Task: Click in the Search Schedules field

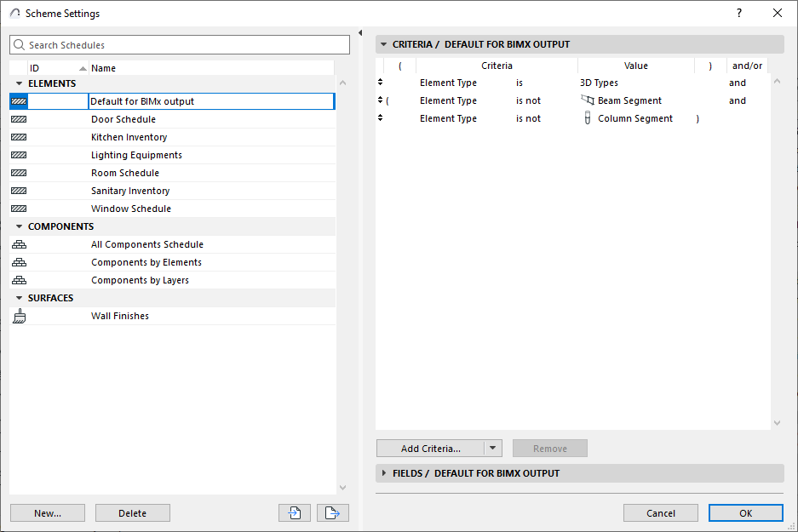Action: pyautogui.click(x=180, y=45)
